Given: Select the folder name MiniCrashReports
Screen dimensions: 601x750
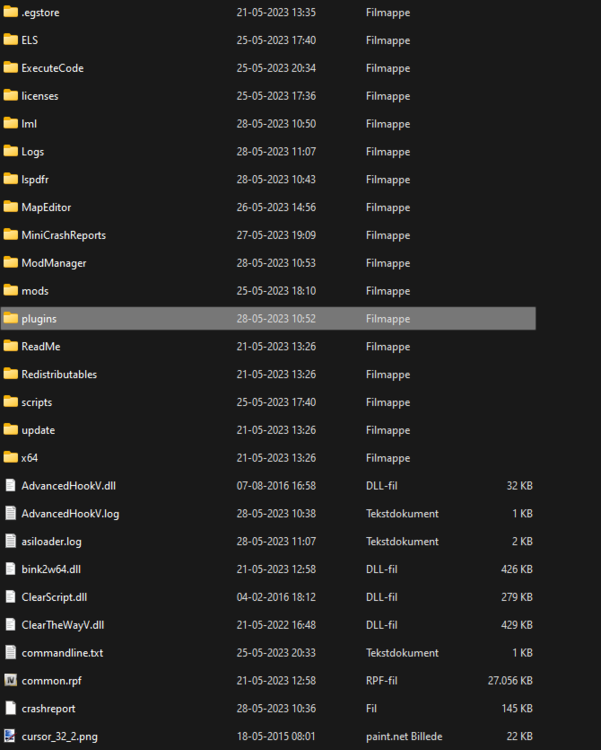Looking at the screenshot, I should tap(64, 235).
